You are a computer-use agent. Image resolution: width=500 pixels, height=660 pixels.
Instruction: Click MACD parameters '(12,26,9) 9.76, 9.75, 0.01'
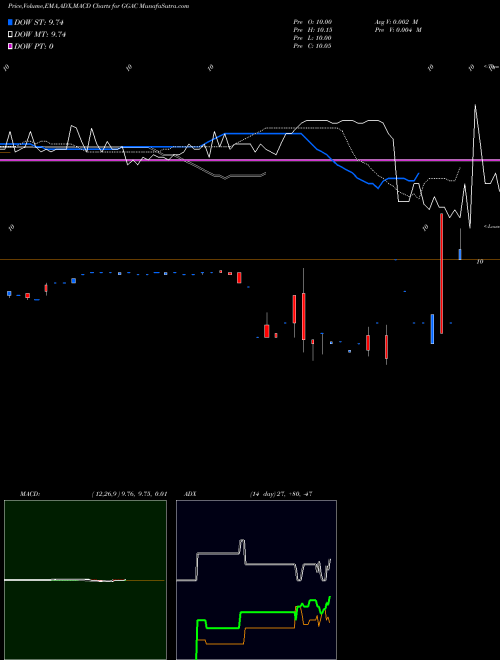coord(129,494)
